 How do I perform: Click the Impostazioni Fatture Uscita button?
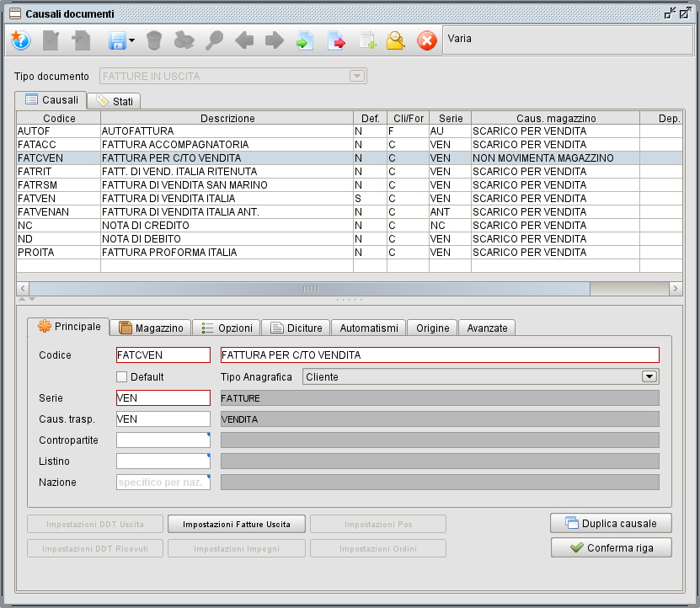pos(236,524)
